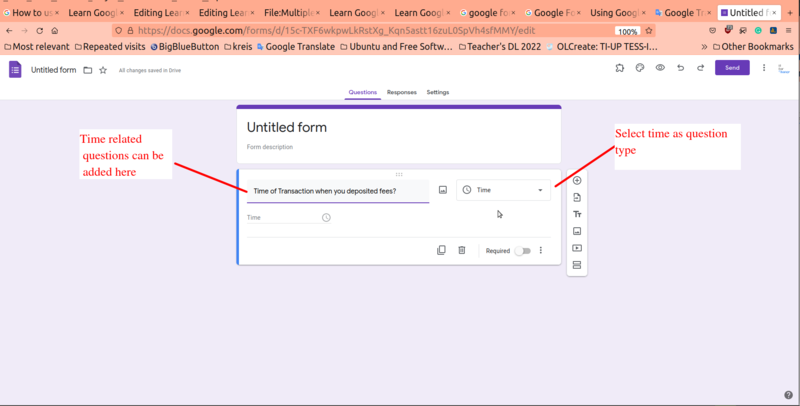This screenshot has height=406, width=800.
Task: Move form to folder icon
Action: point(88,70)
